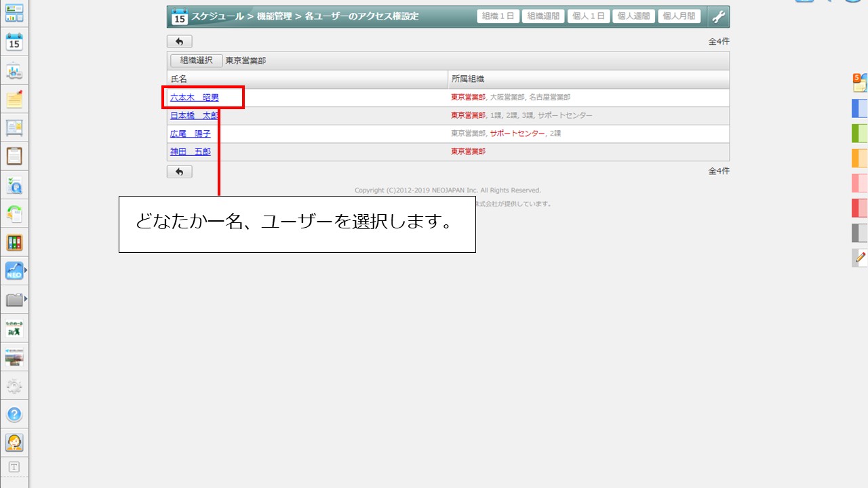Click the NEOJAPAN copyright footer text
This screenshot has width=868, height=488.
(x=448, y=190)
